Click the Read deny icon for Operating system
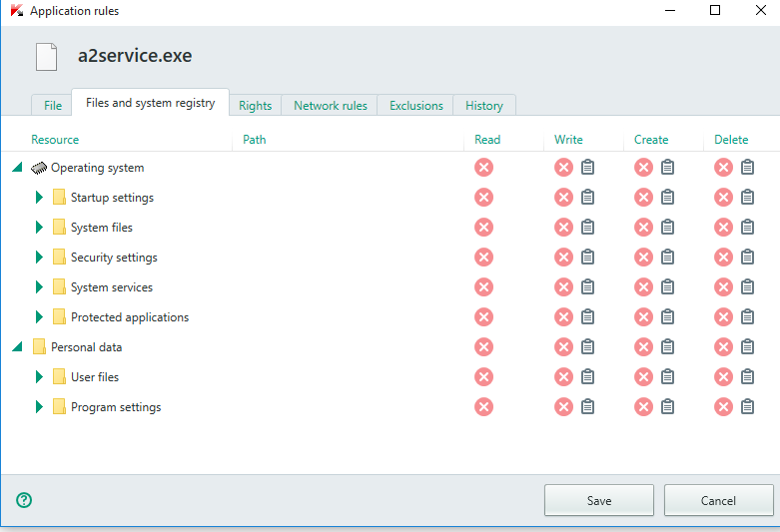The height and width of the screenshot is (532, 780). [484, 168]
